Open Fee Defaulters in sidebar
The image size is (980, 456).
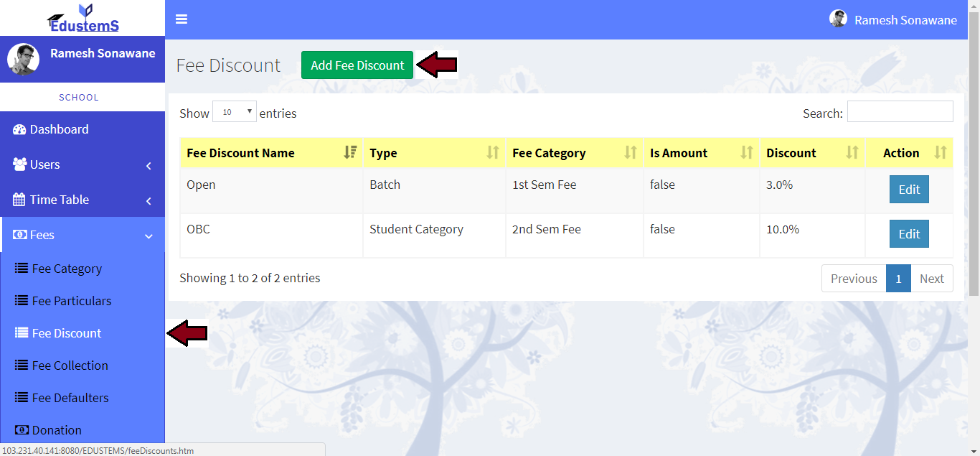click(70, 398)
